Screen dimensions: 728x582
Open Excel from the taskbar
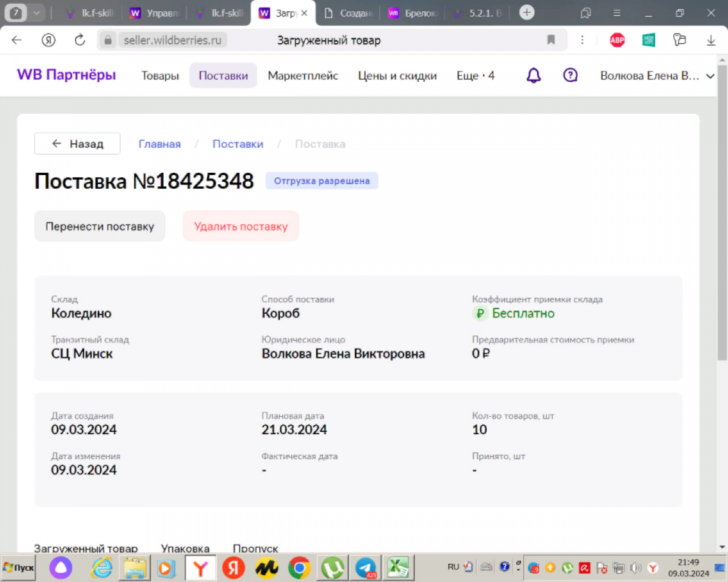[x=398, y=568]
